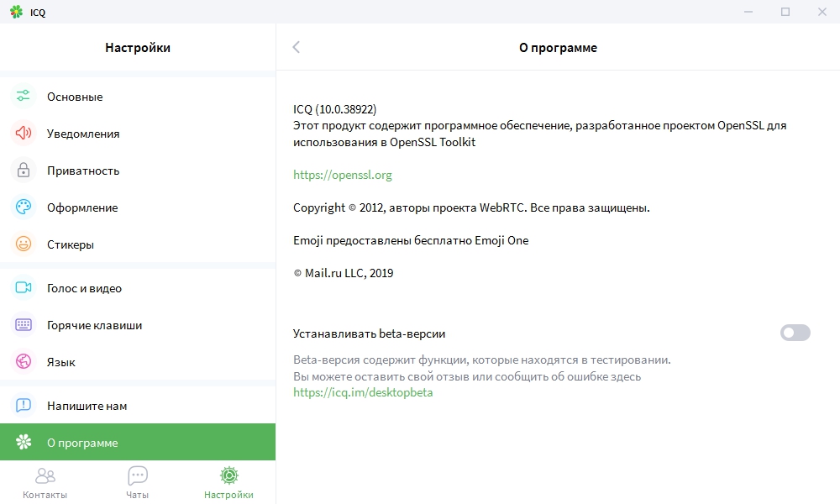Go back using the left arrow
This screenshot has width=840, height=504.
point(297,47)
